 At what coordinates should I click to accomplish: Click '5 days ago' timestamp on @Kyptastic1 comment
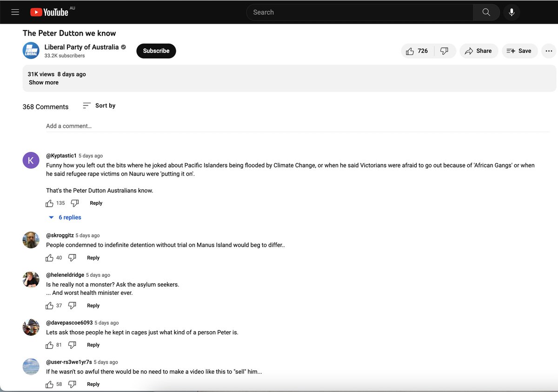pos(91,156)
